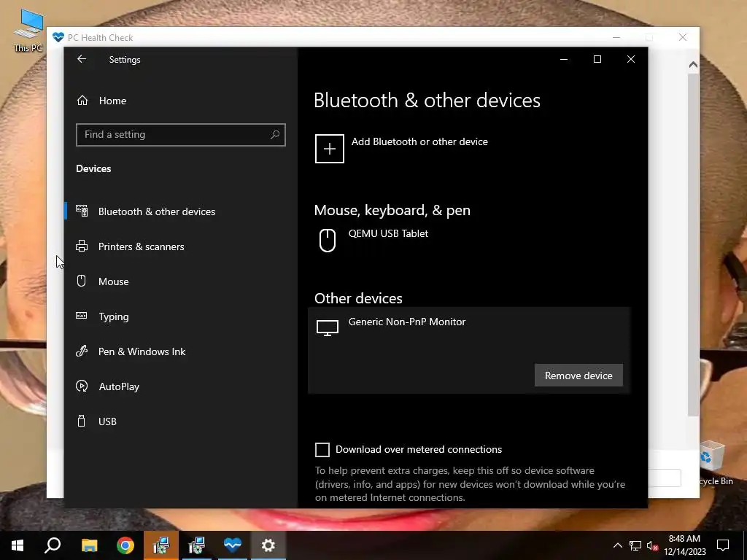Click the Remove device button

(x=578, y=376)
